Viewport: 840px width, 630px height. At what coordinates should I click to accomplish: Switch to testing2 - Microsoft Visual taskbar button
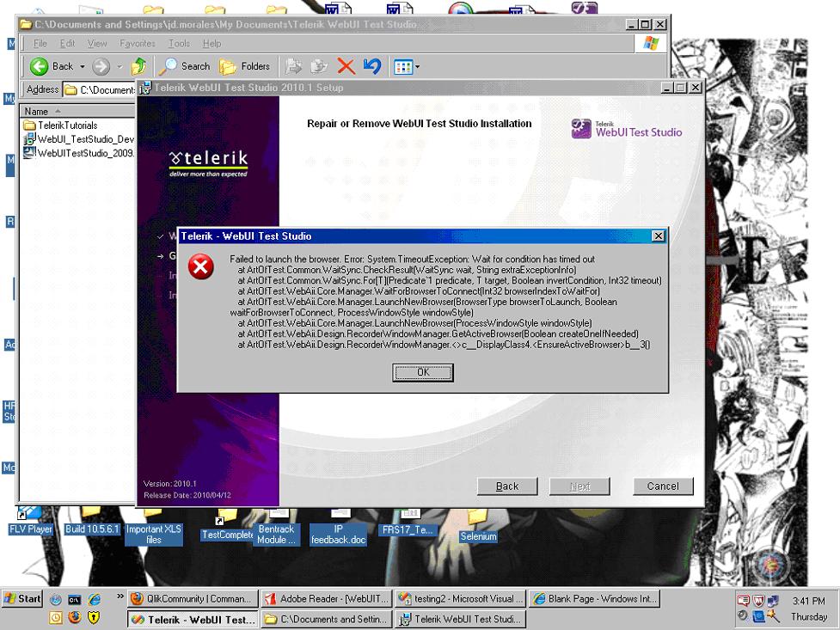461,599
